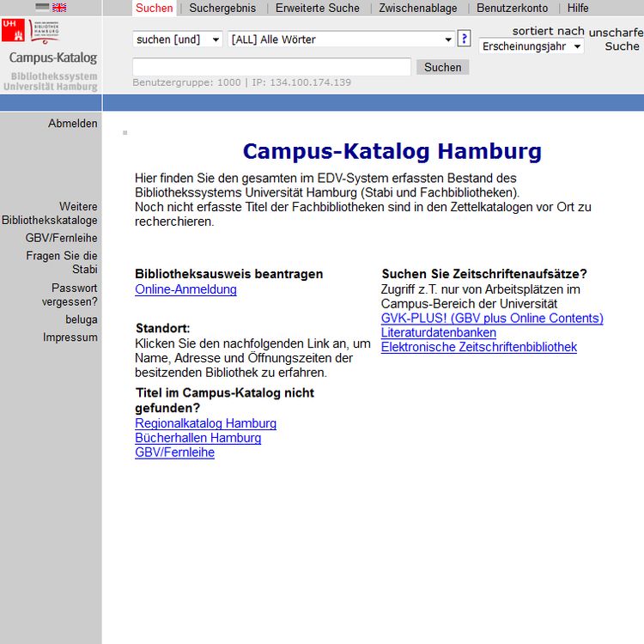Screen dimensions: 644x644
Task: Open 'Fragen Sie die Stabi' link
Action: [62, 263]
